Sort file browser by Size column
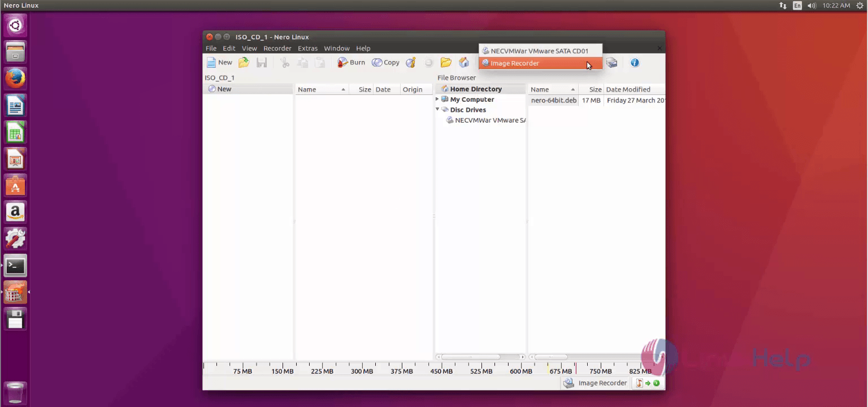 [591, 89]
